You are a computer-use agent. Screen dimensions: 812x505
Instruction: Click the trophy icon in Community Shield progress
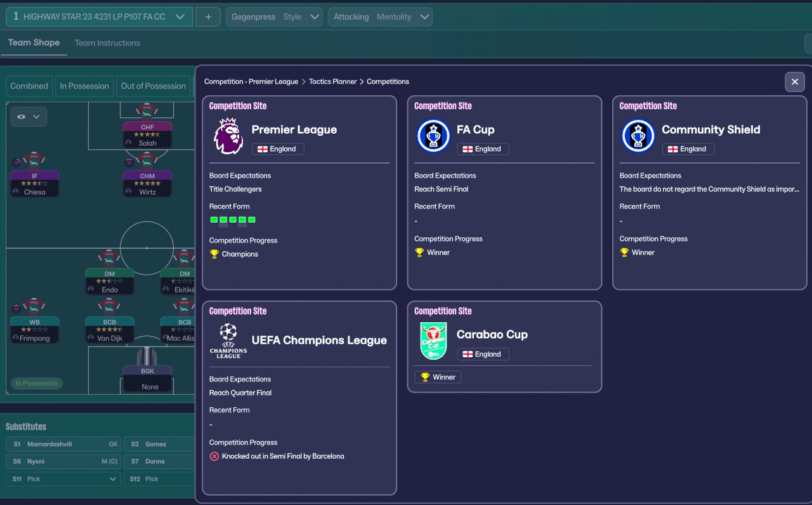624,253
